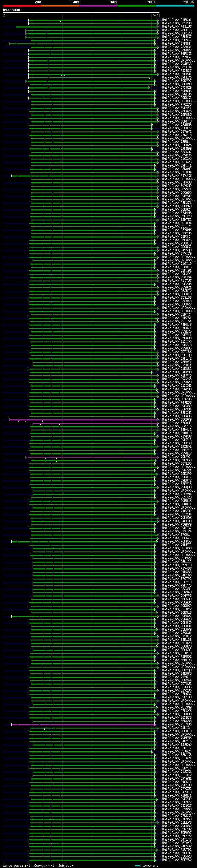The image size is (197, 868).
Task: Select label UniRef100_B9ZR01
Action: [176, 446]
